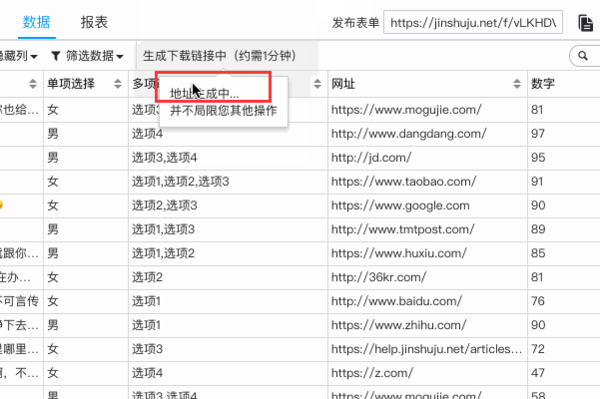The width and height of the screenshot is (600, 399).
Task: Sort the multi-select column via its arrows
Action: tap(317, 84)
